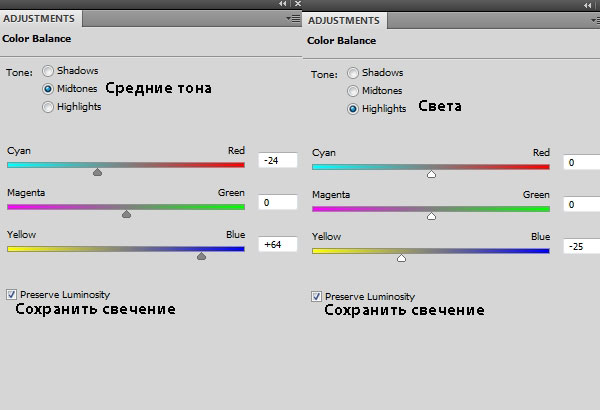The height and width of the screenshot is (410, 600).
Task: Click Magenta-Green slider handle in left panel
Action: (x=126, y=214)
